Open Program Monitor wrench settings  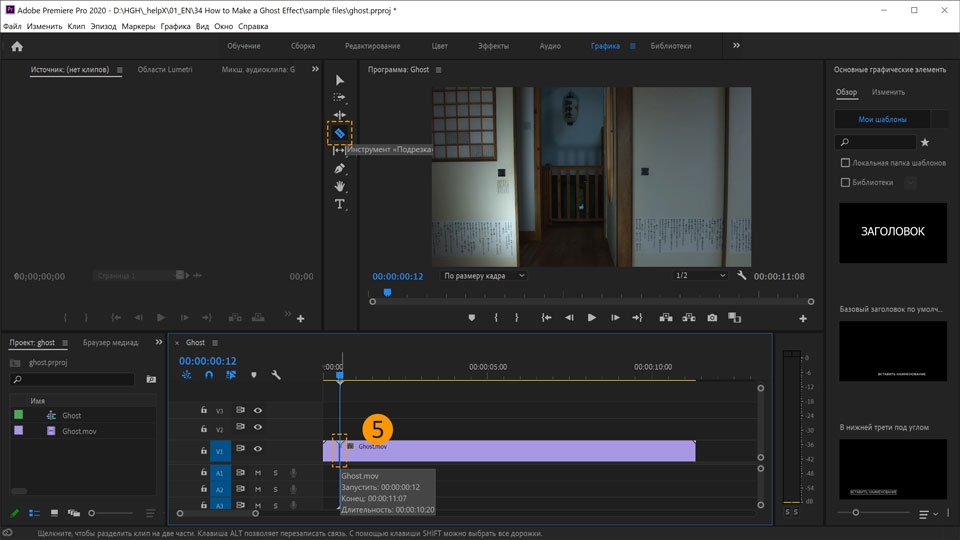point(741,276)
